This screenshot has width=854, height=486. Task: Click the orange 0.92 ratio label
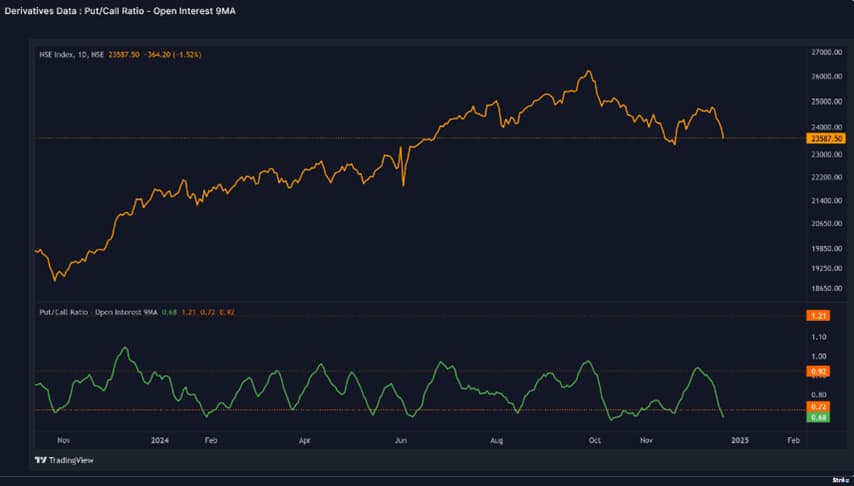point(816,371)
